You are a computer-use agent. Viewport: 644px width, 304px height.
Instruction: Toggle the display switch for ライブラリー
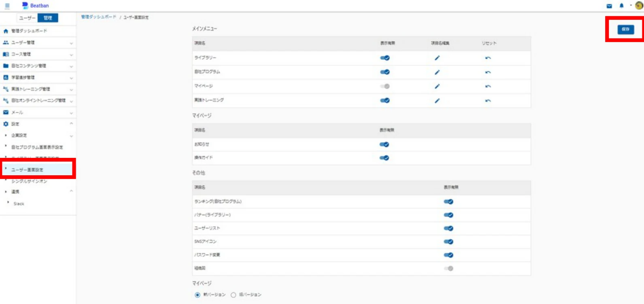[x=385, y=58]
